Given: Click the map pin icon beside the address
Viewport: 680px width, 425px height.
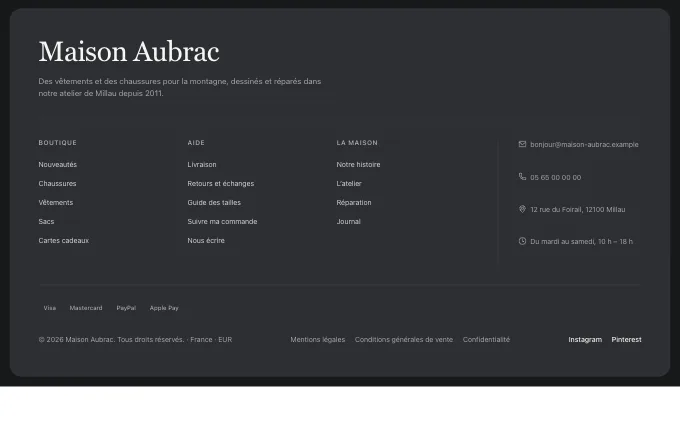Looking at the screenshot, I should [522, 209].
